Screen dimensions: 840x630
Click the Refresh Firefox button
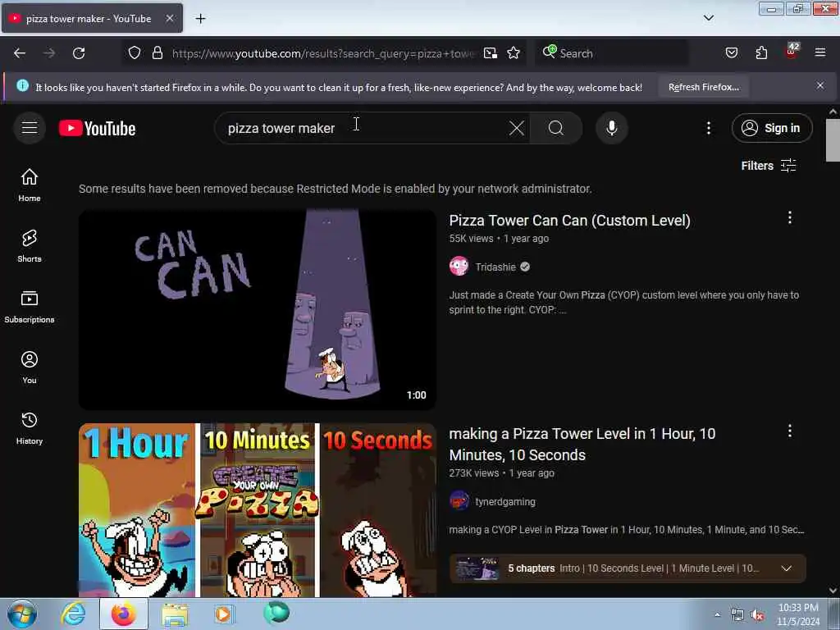click(703, 87)
